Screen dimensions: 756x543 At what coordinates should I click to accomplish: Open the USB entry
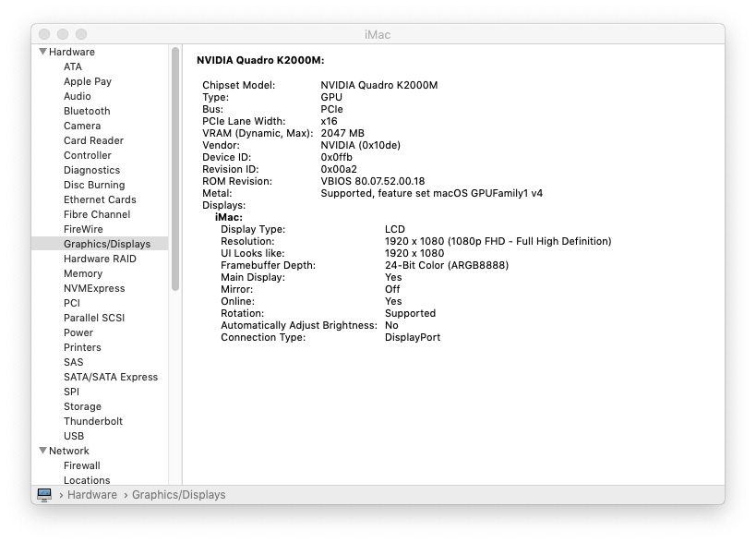click(x=74, y=437)
